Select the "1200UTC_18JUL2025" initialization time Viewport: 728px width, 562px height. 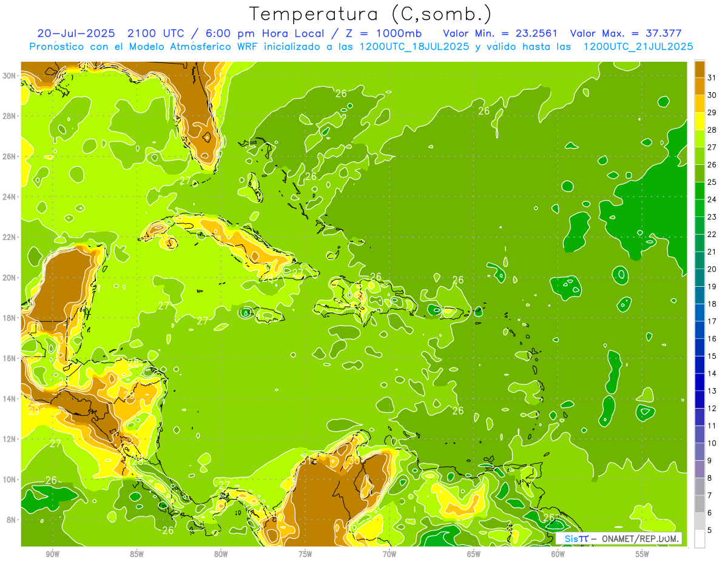tap(414, 47)
